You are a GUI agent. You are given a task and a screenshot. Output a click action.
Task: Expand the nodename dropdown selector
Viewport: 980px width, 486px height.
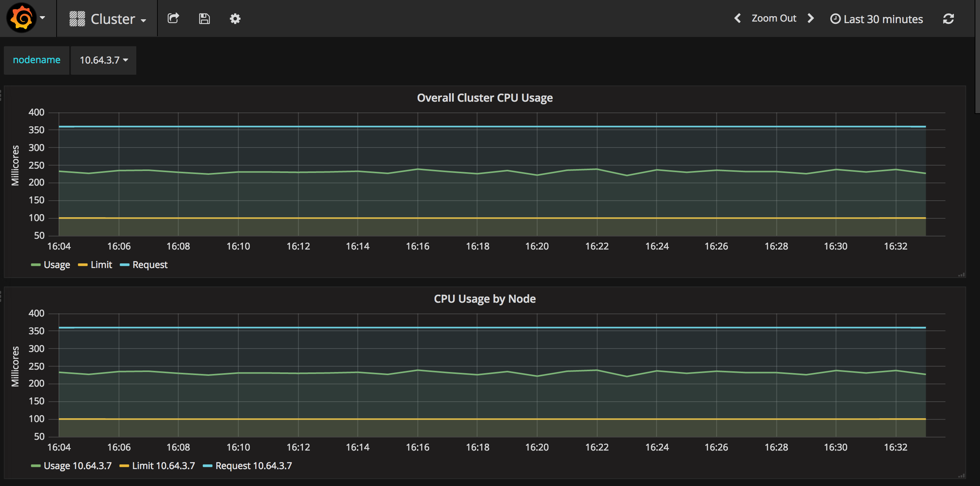point(102,60)
